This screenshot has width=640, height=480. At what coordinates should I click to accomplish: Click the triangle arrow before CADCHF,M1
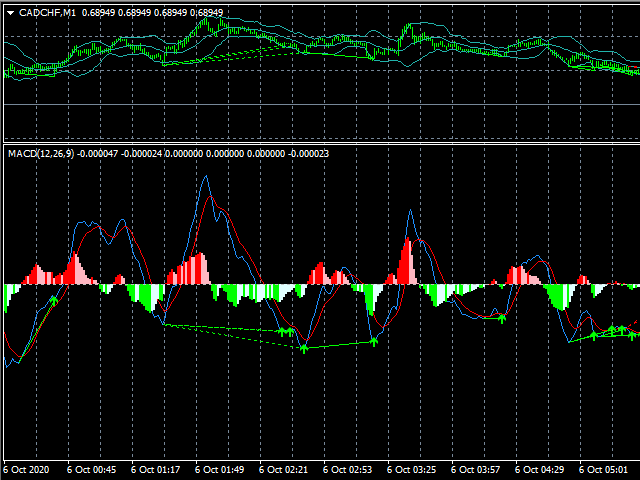10,13
